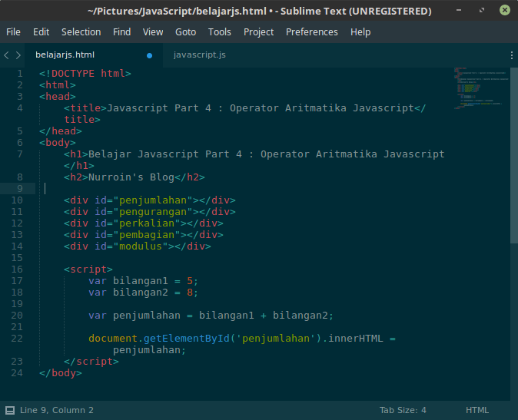518x420 pixels.
Task: Click the Line 9, Column 2 status text
Action: pos(57,410)
